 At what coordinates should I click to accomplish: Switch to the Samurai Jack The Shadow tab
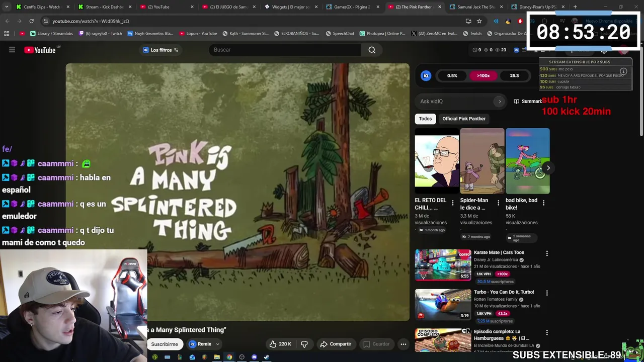pos(476,7)
